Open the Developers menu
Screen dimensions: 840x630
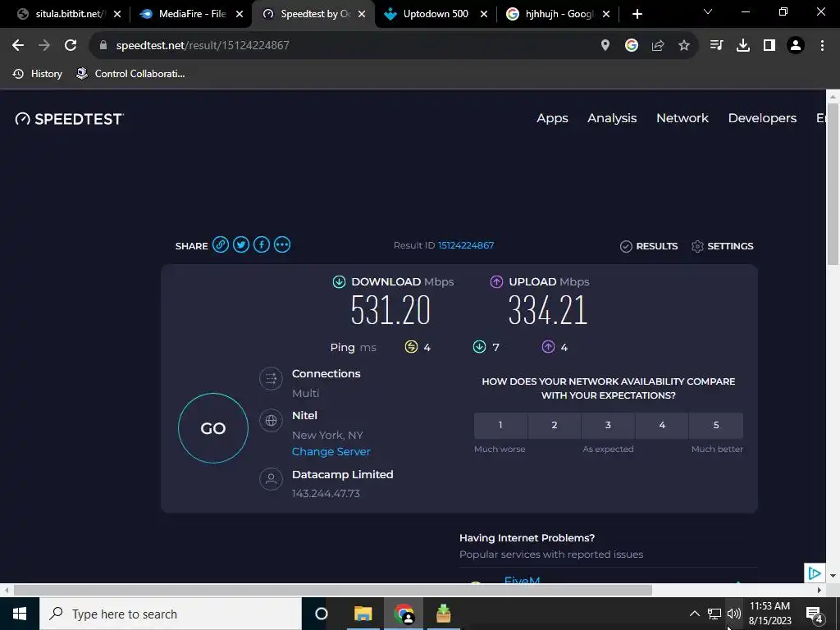(x=762, y=118)
